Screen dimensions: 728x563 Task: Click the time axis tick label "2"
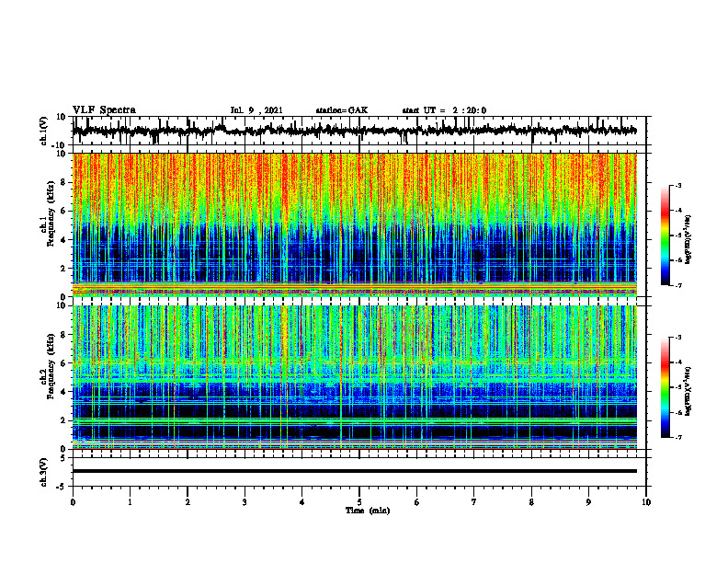click(188, 502)
